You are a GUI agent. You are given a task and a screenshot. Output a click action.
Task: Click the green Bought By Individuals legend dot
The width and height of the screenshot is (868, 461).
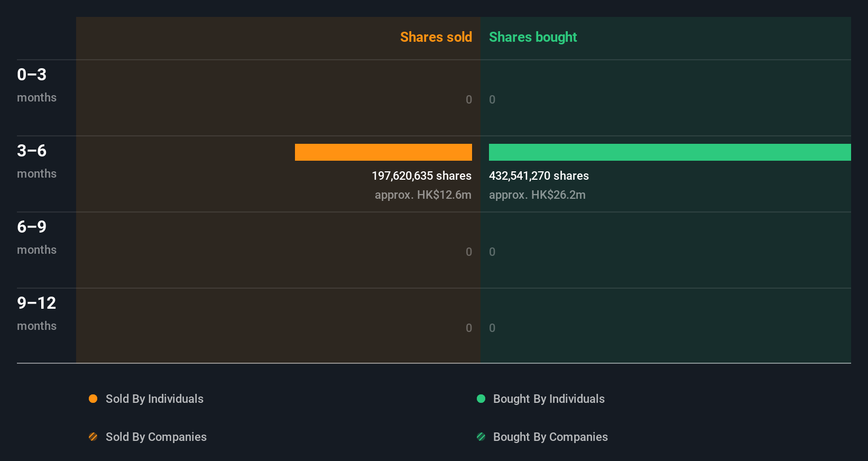point(481,399)
